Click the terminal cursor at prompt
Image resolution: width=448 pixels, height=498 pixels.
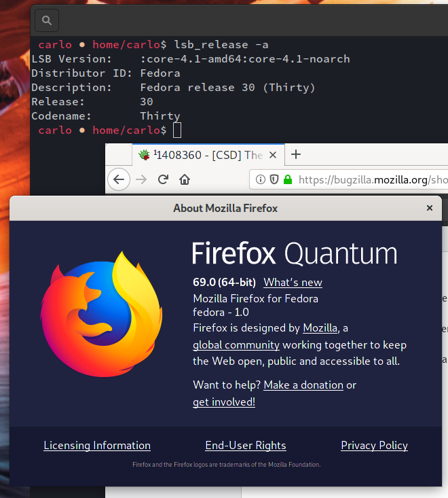(177, 130)
